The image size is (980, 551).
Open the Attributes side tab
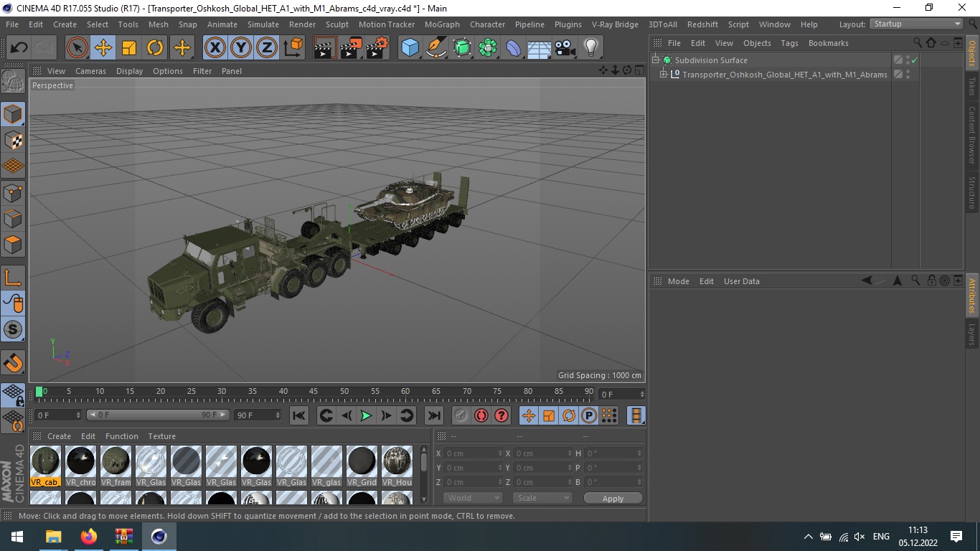click(x=972, y=295)
